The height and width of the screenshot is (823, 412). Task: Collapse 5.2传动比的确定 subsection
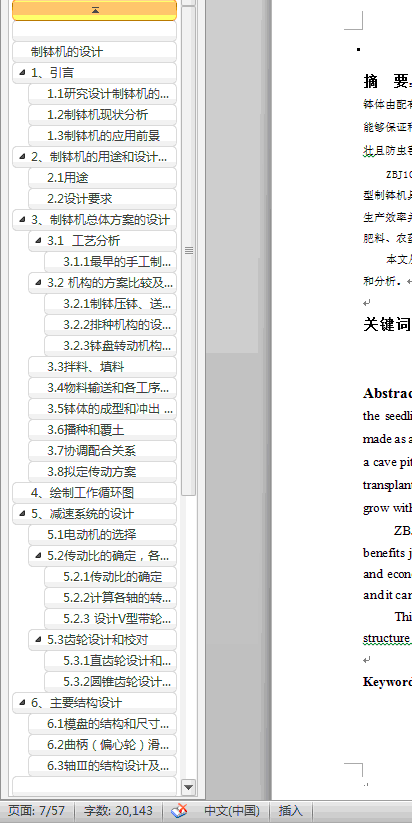point(38,555)
